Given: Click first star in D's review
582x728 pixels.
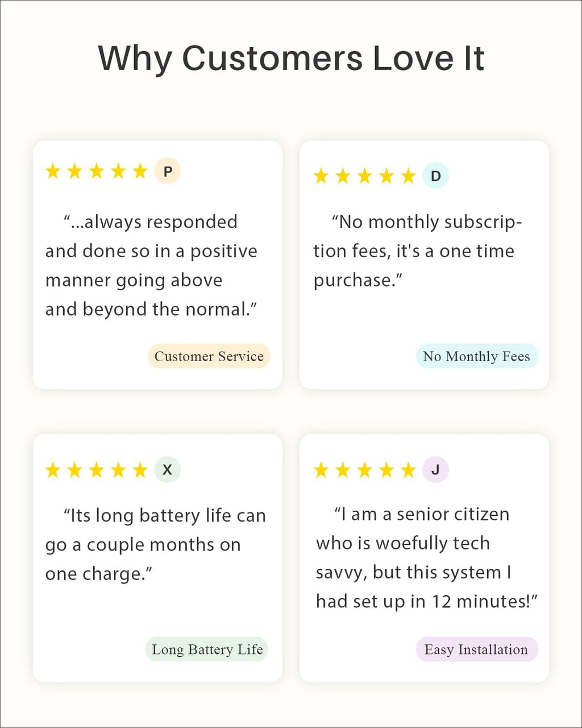Looking at the screenshot, I should pos(321,176).
